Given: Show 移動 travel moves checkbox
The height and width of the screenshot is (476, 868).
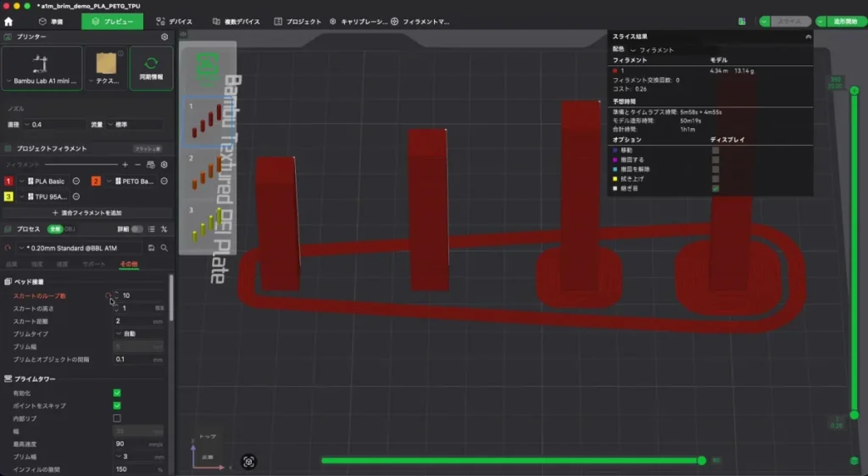Looking at the screenshot, I should click(x=715, y=150).
